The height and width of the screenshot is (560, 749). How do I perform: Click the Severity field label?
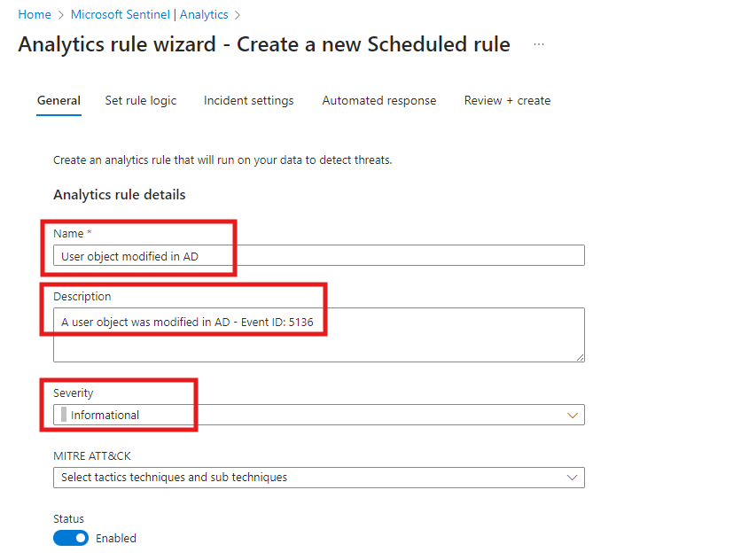[x=74, y=393]
